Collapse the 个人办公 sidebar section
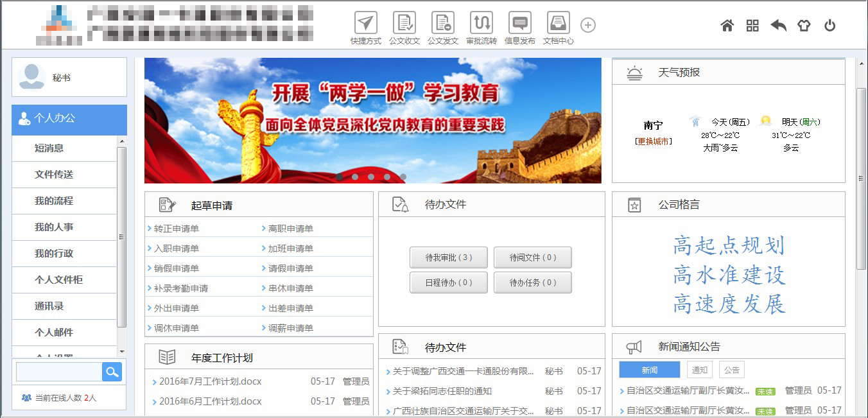This screenshot has width=868, height=418. 69,119
